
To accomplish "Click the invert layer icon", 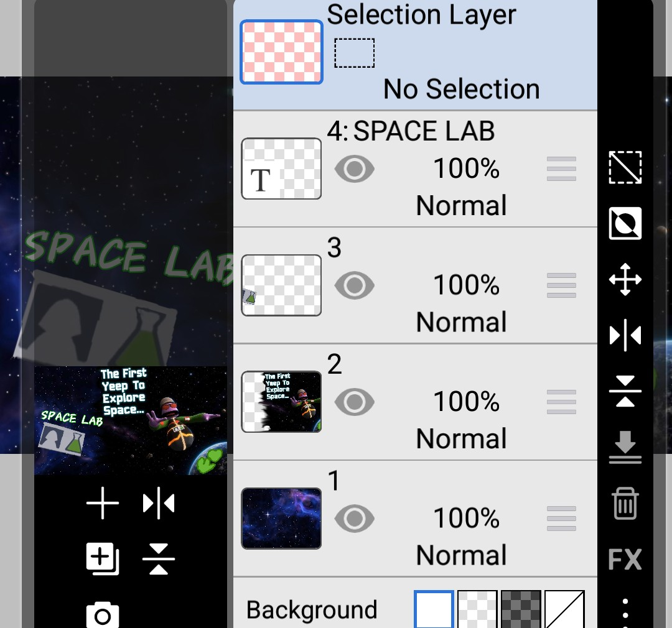I will coord(625,224).
